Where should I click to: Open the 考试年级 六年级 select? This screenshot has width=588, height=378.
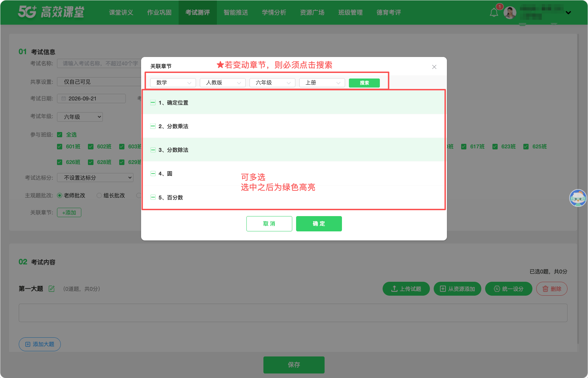[80, 117]
